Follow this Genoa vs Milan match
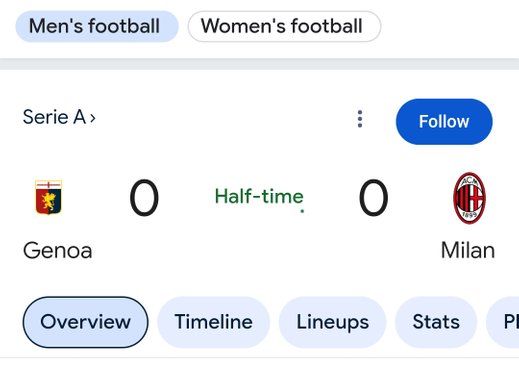The height and width of the screenshot is (380, 519). 444,122
